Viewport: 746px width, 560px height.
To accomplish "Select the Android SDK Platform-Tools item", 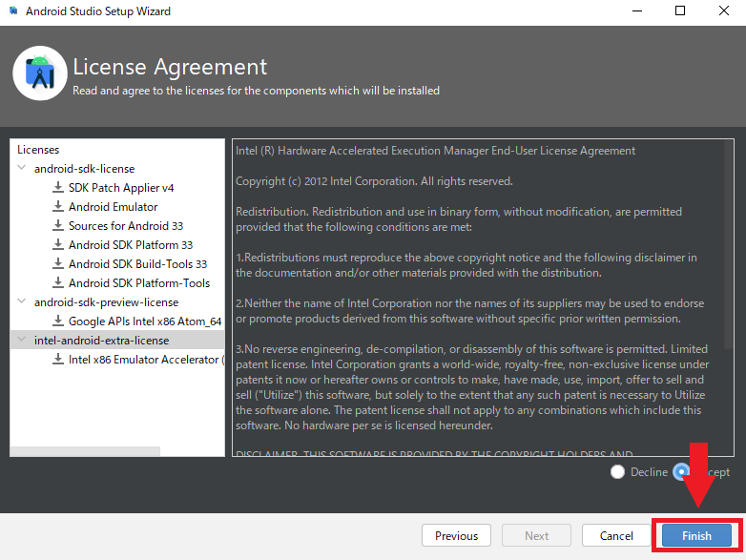I will (139, 282).
